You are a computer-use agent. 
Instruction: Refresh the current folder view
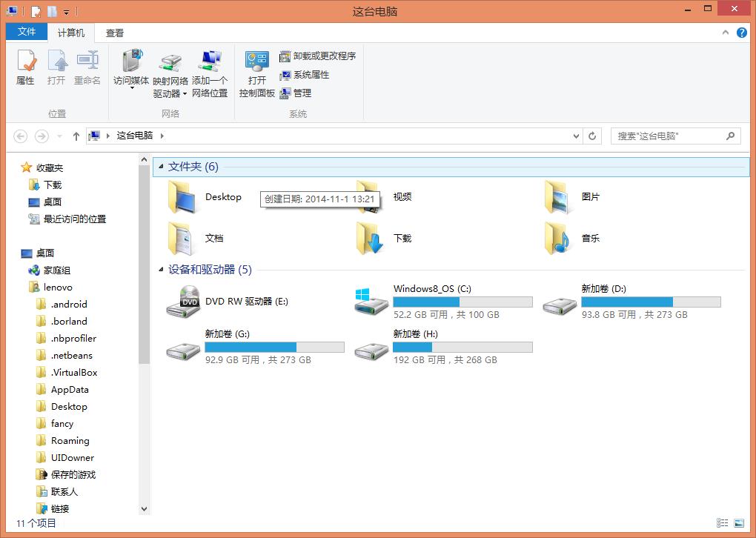click(x=591, y=136)
